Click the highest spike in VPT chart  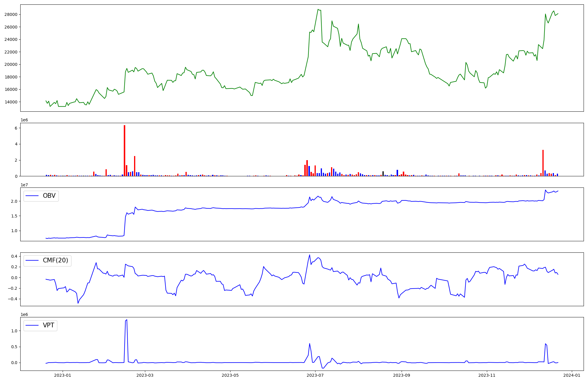[x=127, y=320]
